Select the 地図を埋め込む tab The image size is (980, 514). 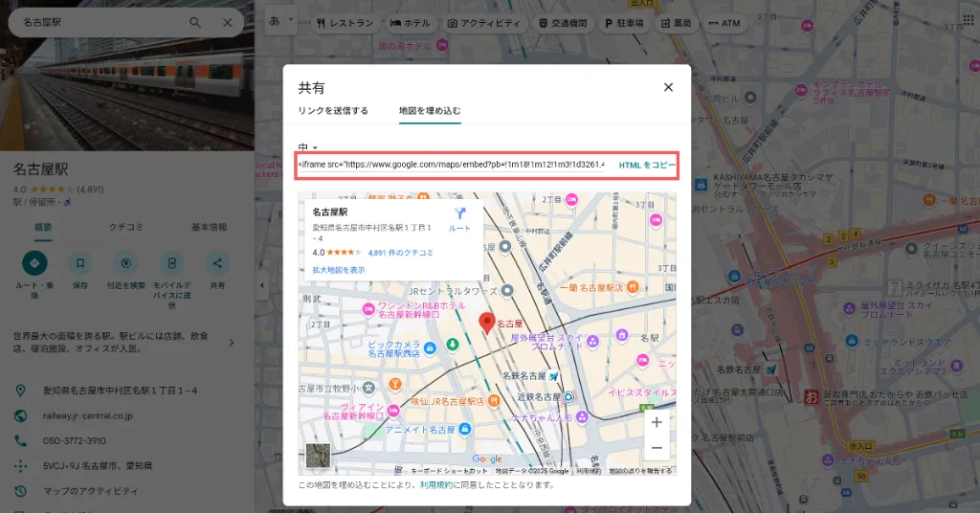430,111
